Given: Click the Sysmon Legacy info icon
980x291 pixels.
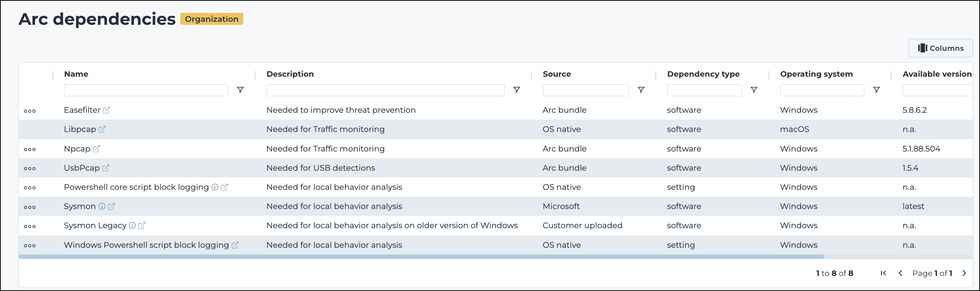Looking at the screenshot, I should click(x=133, y=226).
